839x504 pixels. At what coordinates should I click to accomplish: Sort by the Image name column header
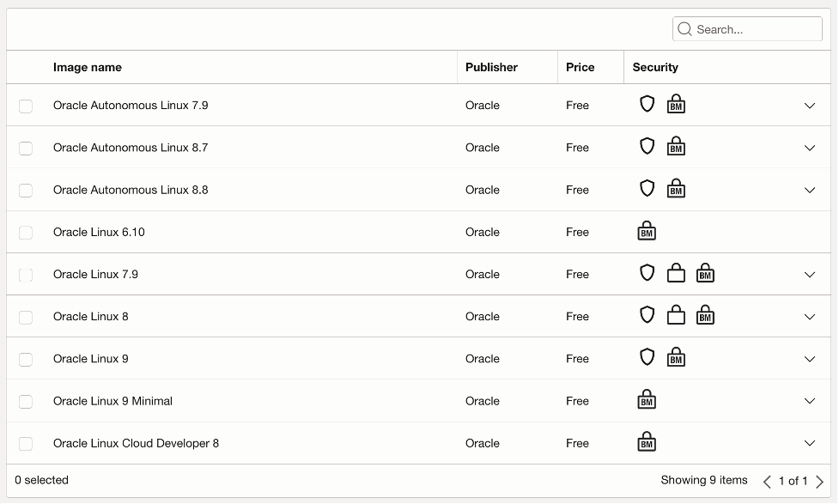88,67
